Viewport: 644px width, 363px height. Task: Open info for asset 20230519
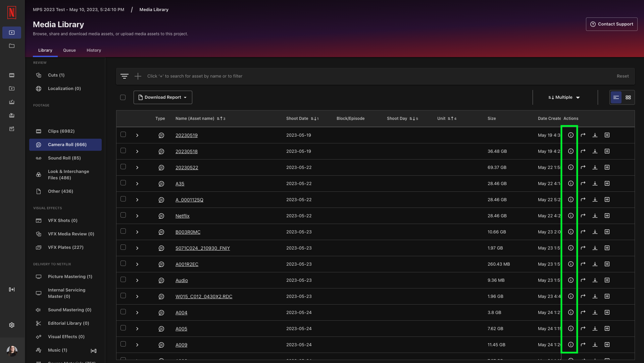pos(571,135)
